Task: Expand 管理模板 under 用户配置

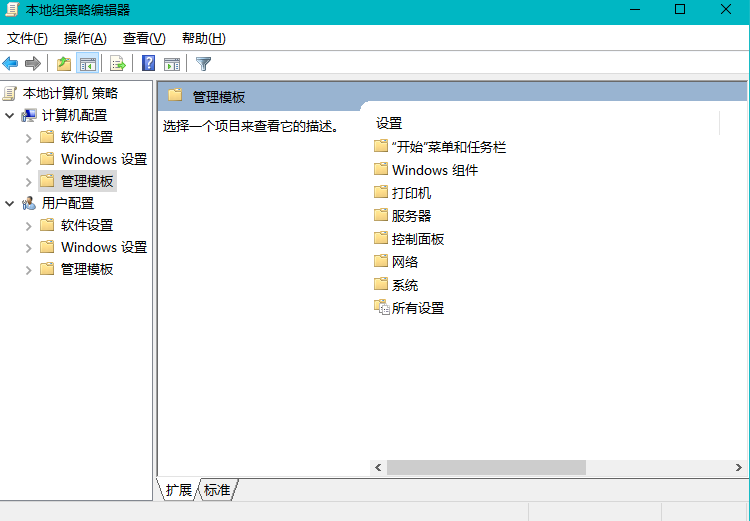Action: [28, 270]
